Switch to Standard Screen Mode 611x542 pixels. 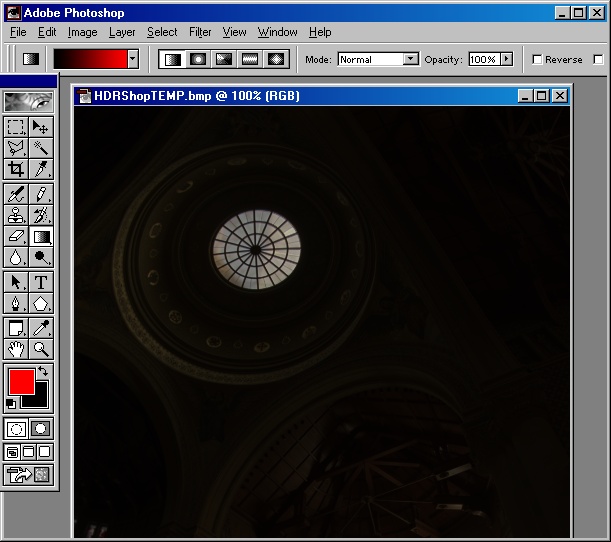pos(12,452)
